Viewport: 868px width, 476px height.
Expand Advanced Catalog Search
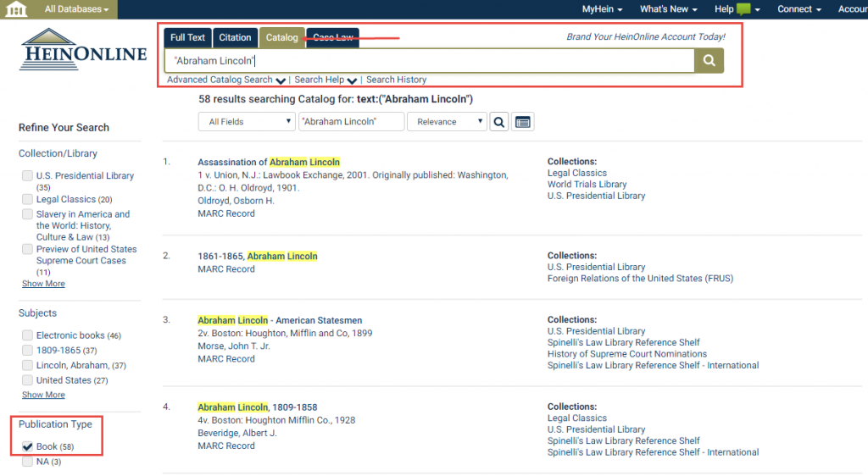tap(225, 80)
